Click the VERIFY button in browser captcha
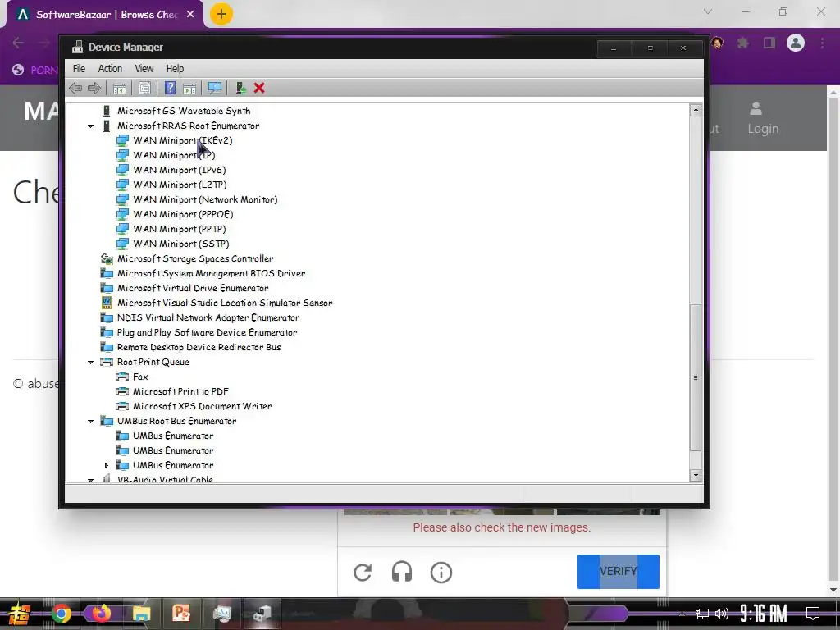The height and width of the screenshot is (630, 840). click(x=619, y=572)
